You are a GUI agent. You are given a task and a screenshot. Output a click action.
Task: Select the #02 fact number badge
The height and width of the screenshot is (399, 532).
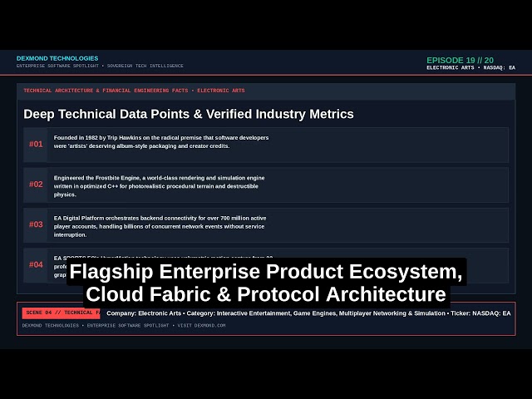coord(36,185)
